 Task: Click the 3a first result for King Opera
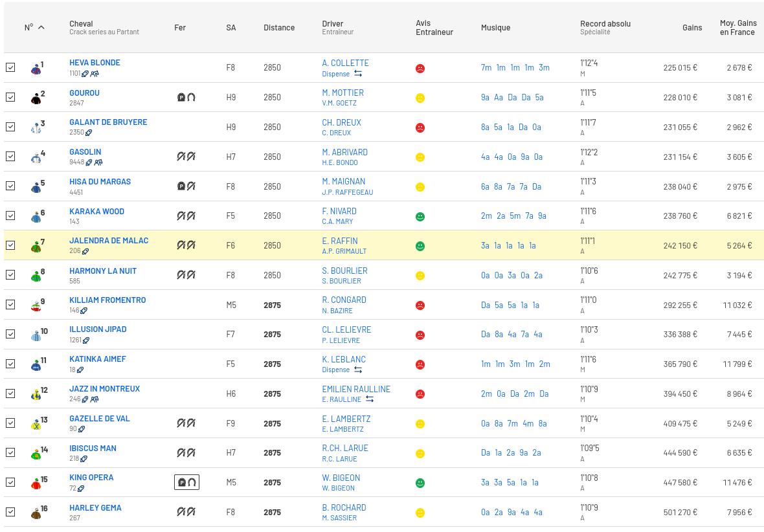pyautogui.click(x=485, y=482)
